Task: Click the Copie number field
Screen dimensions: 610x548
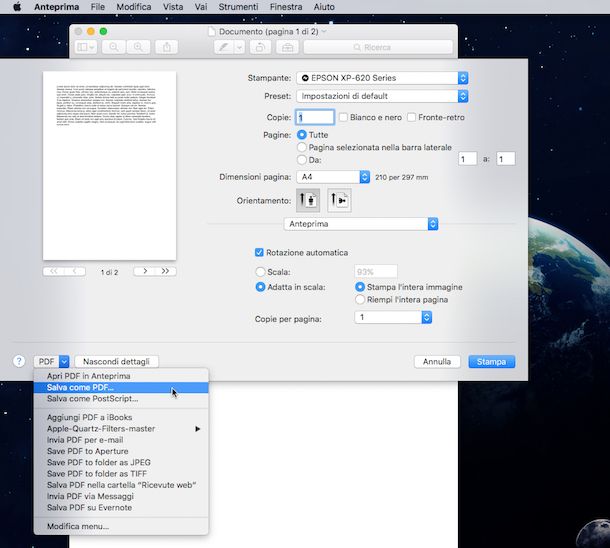Action: [x=315, y=117]
